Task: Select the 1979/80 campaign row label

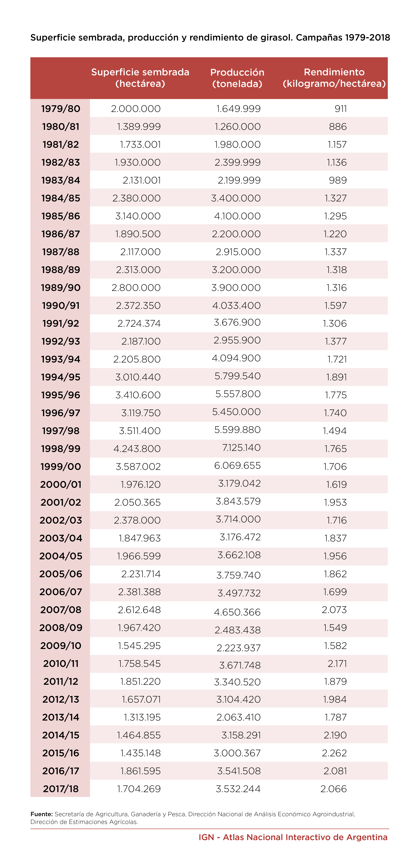Action: click(x=61, y=109)
